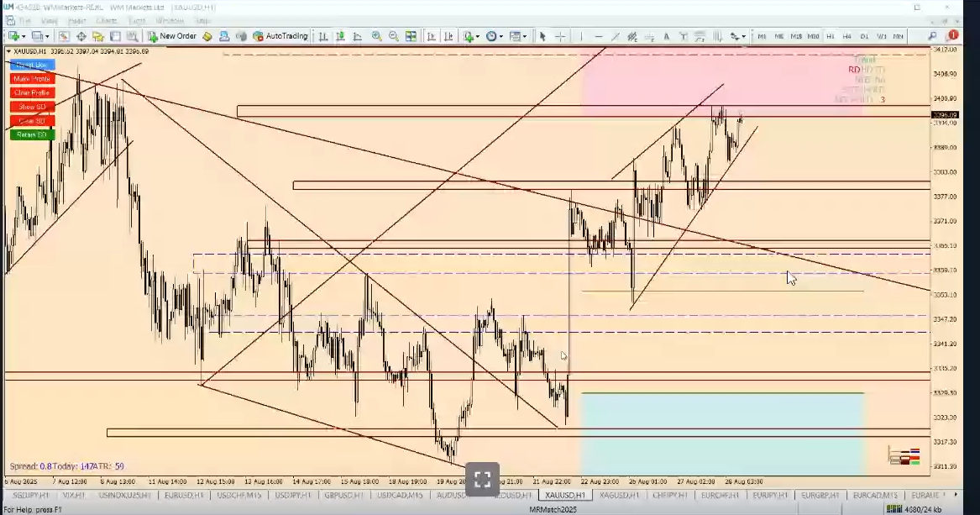Switch timeframe to H4
The height and width of the screenshot is (515, 980).
pyautogui.click(x=847, y=36)
